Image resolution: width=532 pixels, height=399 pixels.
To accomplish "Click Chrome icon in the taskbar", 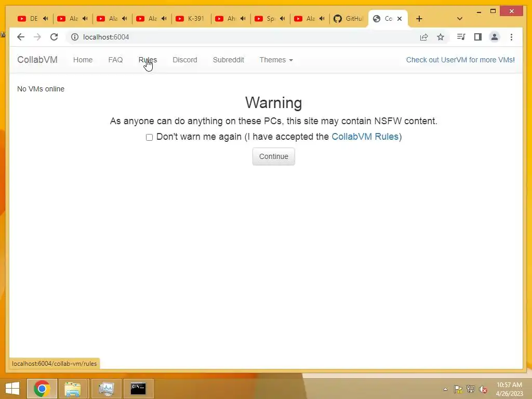I will click(x=42, y=389).
